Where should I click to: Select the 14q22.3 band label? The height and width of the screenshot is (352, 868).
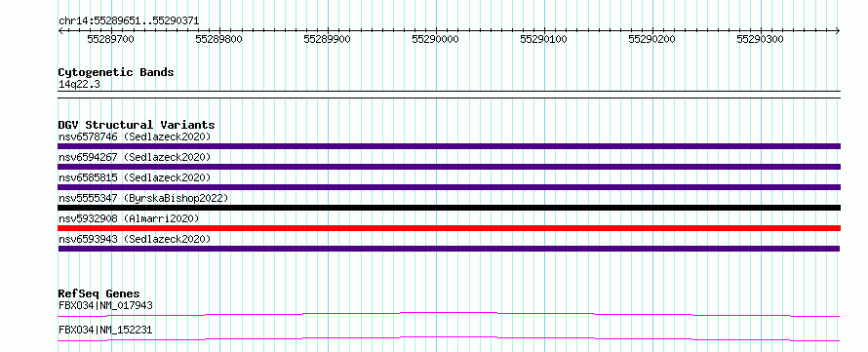click(x=79, y=85)
